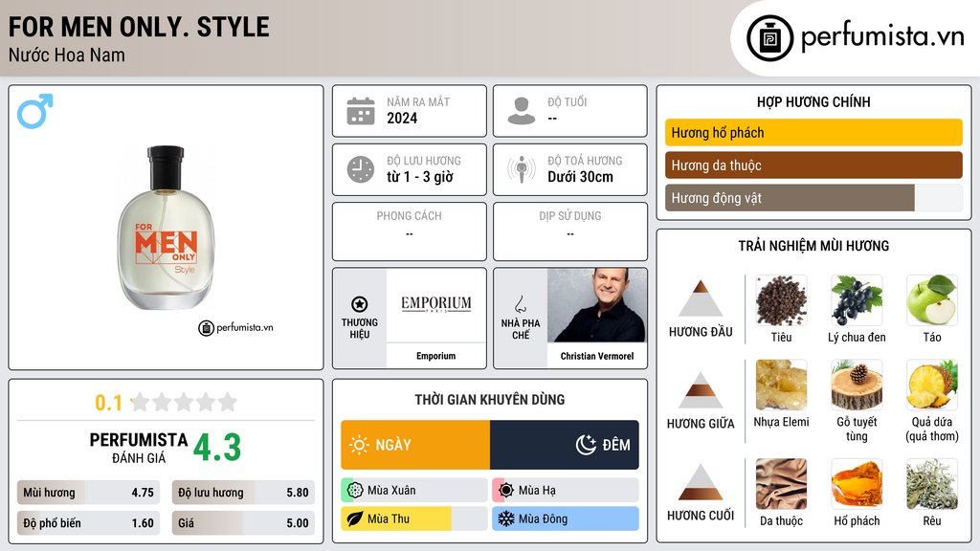Viewport: 980px width, 551px height.
Task: Click the Độ lưu hương 5.80 rating bar
Action: [243, 493]
